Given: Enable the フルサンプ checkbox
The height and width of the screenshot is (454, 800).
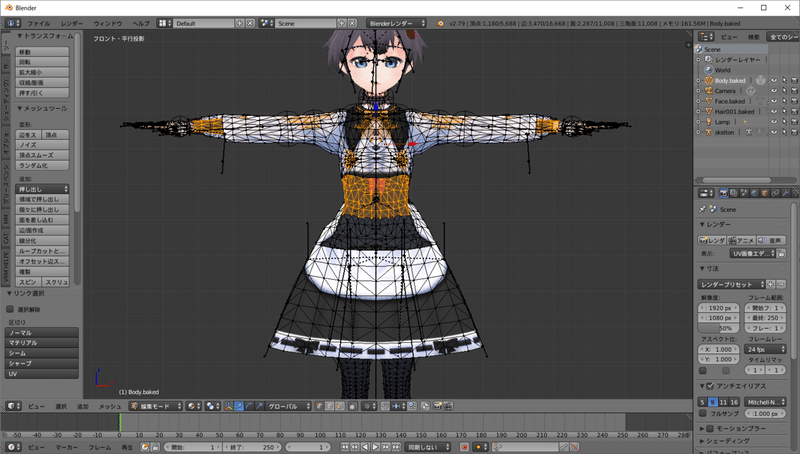Looking at the screenshot, I should [x=703, y=413].
